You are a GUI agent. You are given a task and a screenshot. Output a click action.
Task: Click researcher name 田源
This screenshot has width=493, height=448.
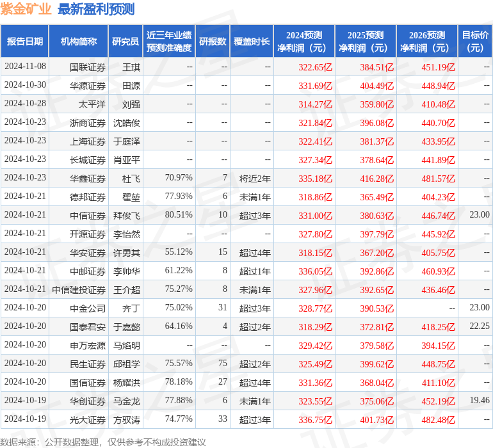tap(131, 86)
